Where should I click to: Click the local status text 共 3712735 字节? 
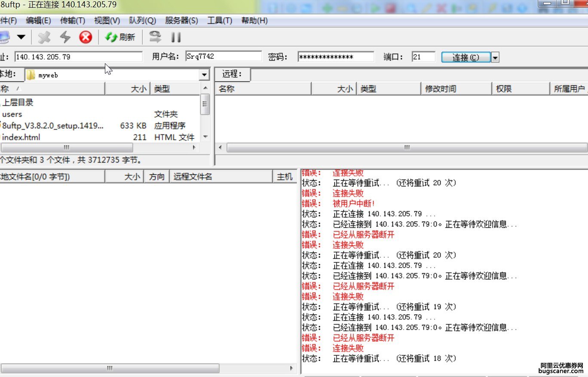click(x=109, y=160)
